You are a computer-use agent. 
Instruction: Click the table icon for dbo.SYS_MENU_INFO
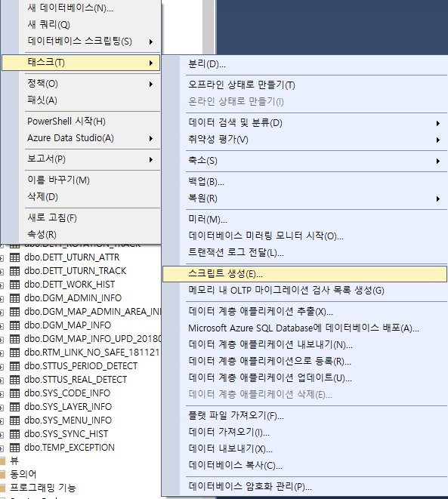pyautogui.click(x=14, y=420)
